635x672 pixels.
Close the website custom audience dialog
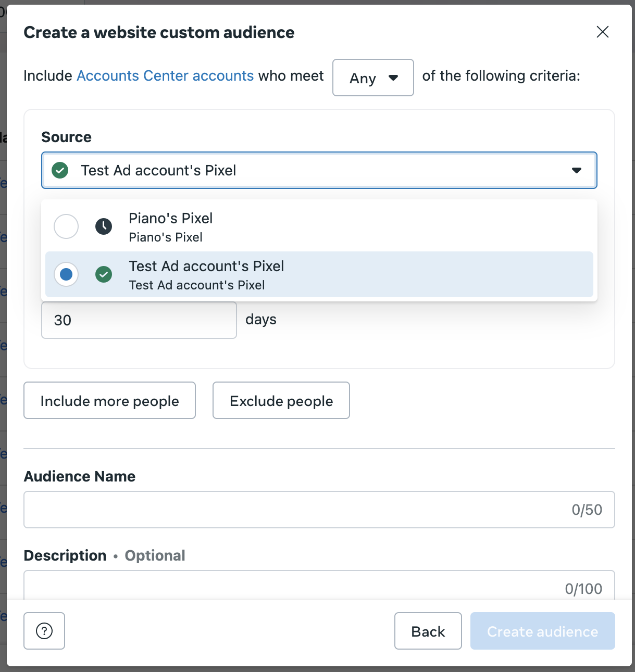pos(603,32)
